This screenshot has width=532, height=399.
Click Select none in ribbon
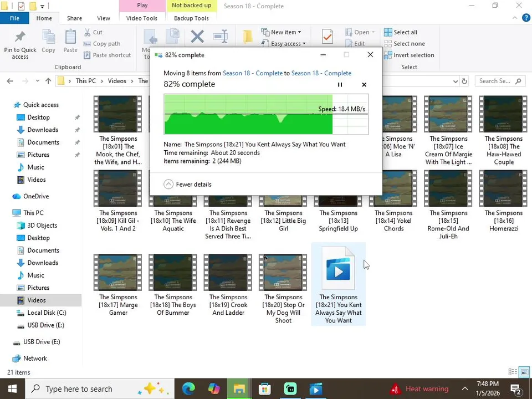point(405,44)
